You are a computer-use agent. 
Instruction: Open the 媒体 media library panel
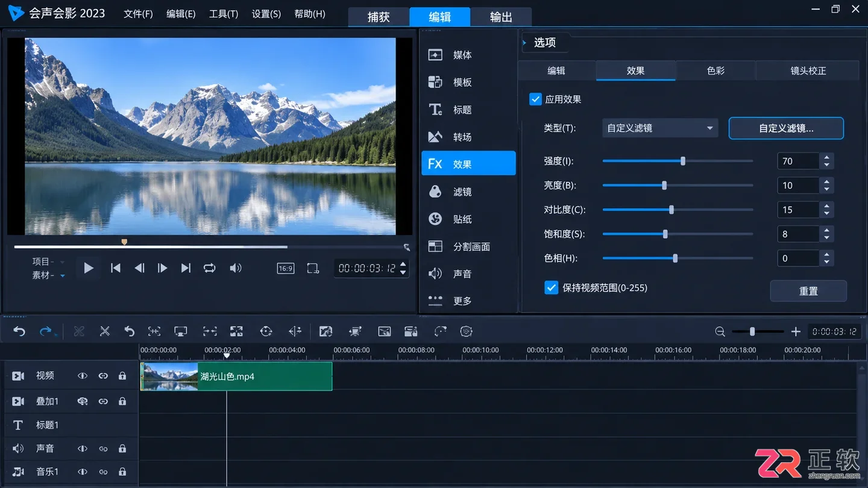pyautogui.click(x=468, y=55)
